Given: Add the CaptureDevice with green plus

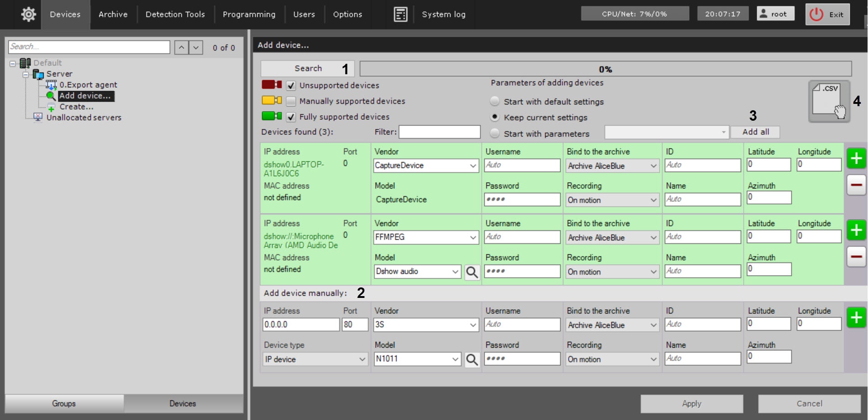Looking at the screenshot, I should tap(856, 159).
